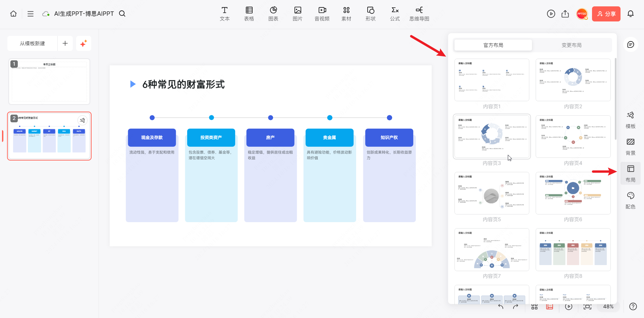This screenshot has height=318, width=644.
Task: Insert a 形状 shape
Action: point(371,14)
